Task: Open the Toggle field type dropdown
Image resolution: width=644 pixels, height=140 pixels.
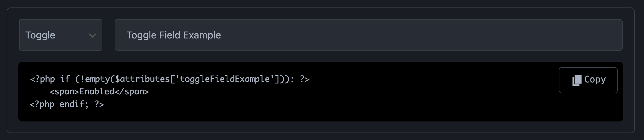Action: pos(60,35)
